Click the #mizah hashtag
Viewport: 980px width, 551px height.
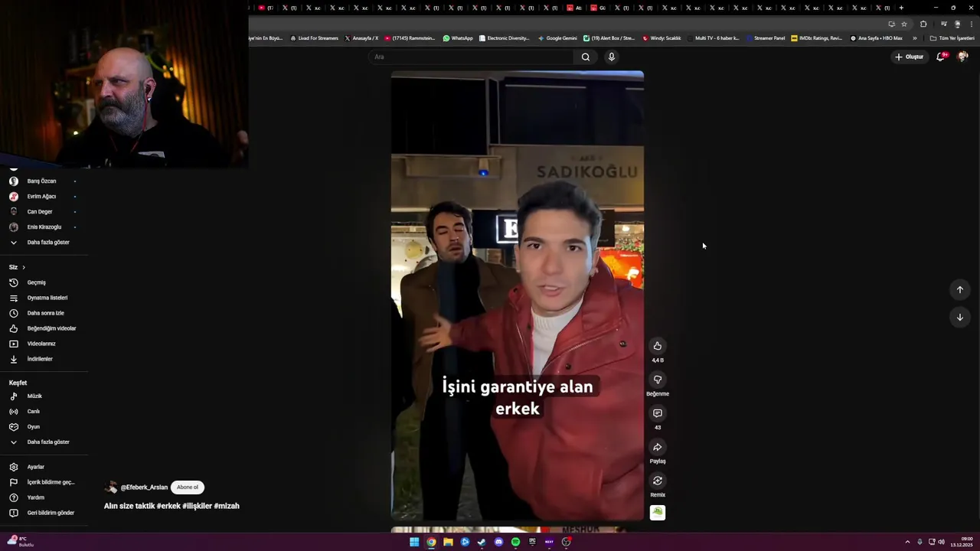tap(227, 506)
